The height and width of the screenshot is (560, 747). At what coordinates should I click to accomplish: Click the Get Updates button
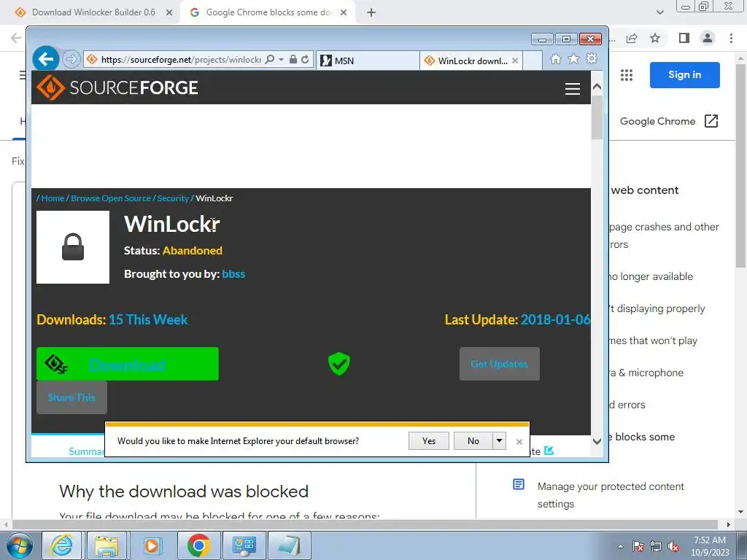click(x=499, y=364)
